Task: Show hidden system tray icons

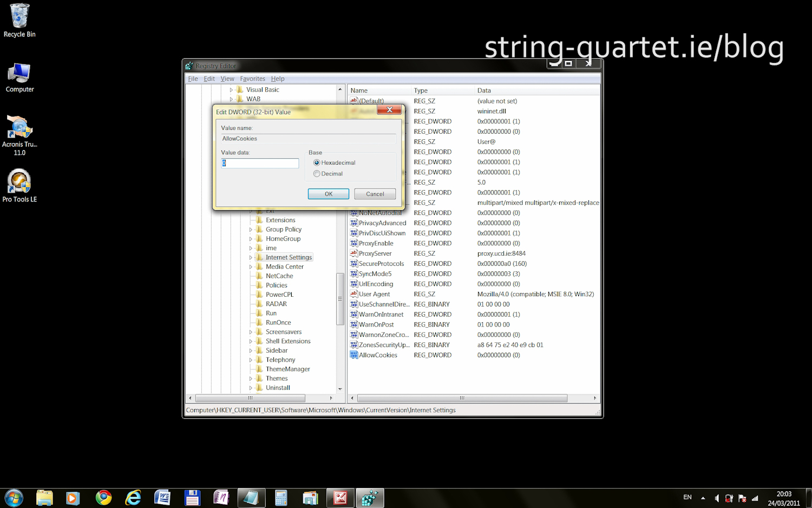Action: click(x=703, y=498)
